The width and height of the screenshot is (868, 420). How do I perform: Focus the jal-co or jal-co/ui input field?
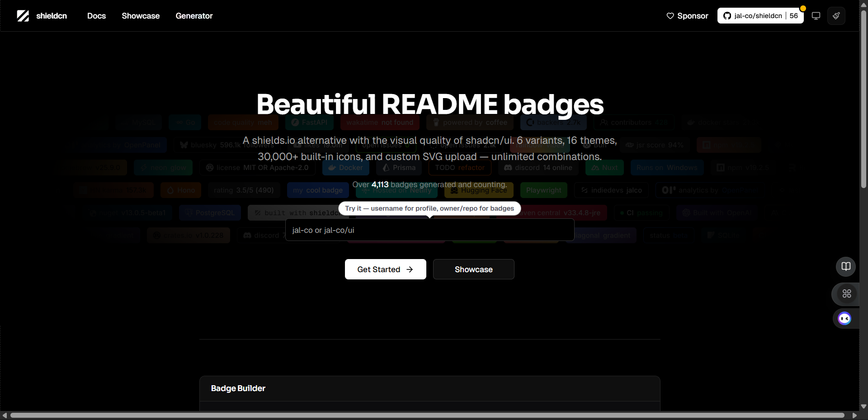tap(430, 230)
